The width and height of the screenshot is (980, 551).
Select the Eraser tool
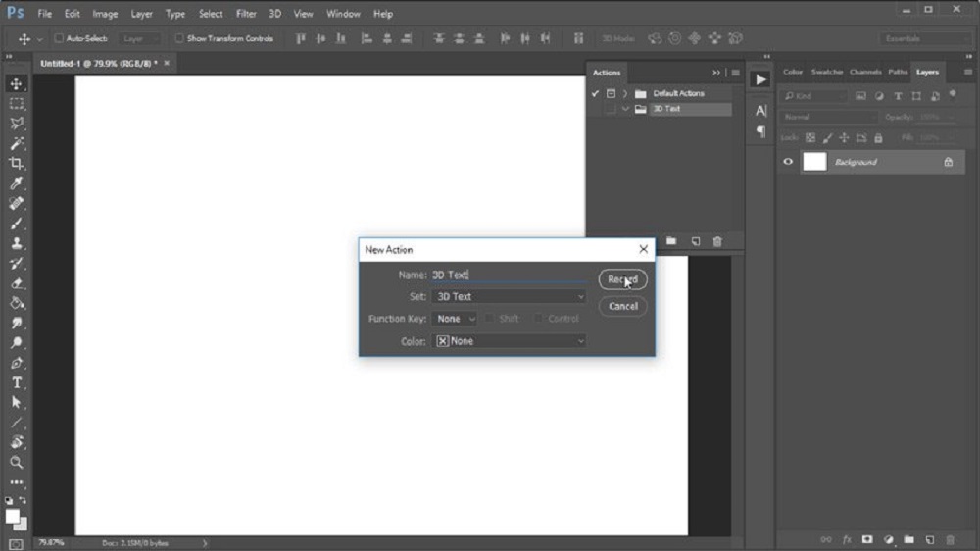pos(17,283)
